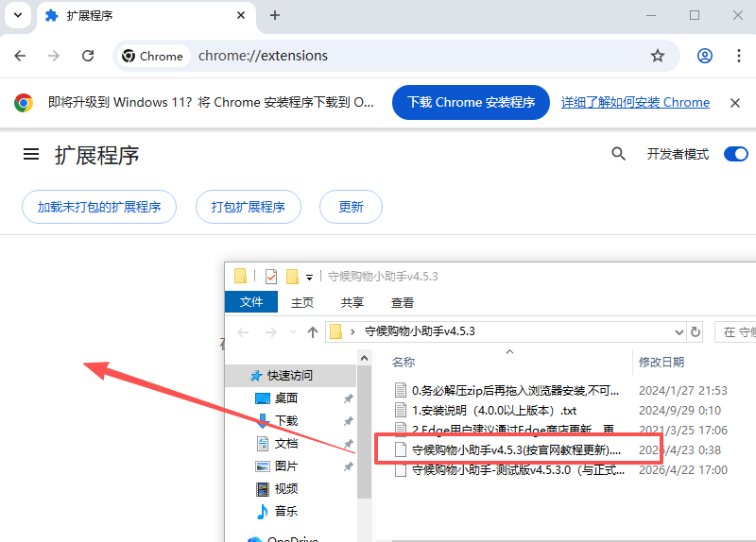Image resolution: width=756 pixels, height=542 pixels.
Task: Click the pin icon beside 图片
Action: point(348,466)
